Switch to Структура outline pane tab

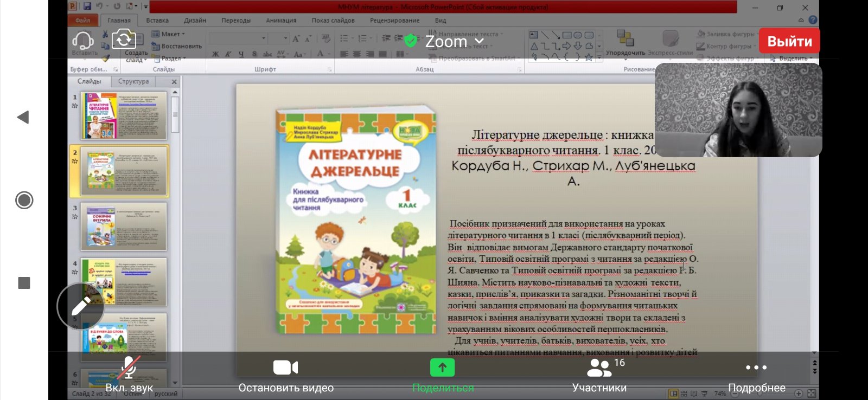133,81
